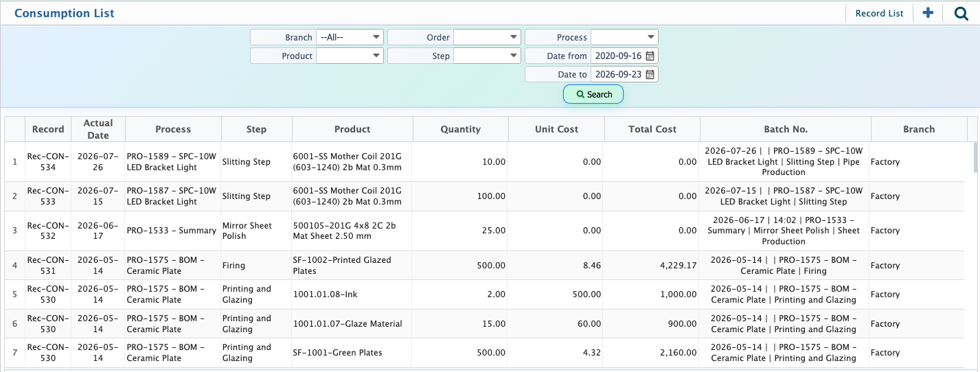980x372 pixels.
Task: Select record Rec-CON-533
Action: coord(48,196)
